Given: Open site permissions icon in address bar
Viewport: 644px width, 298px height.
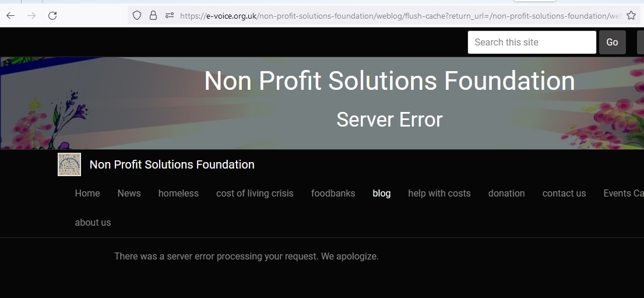Looking at the screenshot, I should point(169,16).
